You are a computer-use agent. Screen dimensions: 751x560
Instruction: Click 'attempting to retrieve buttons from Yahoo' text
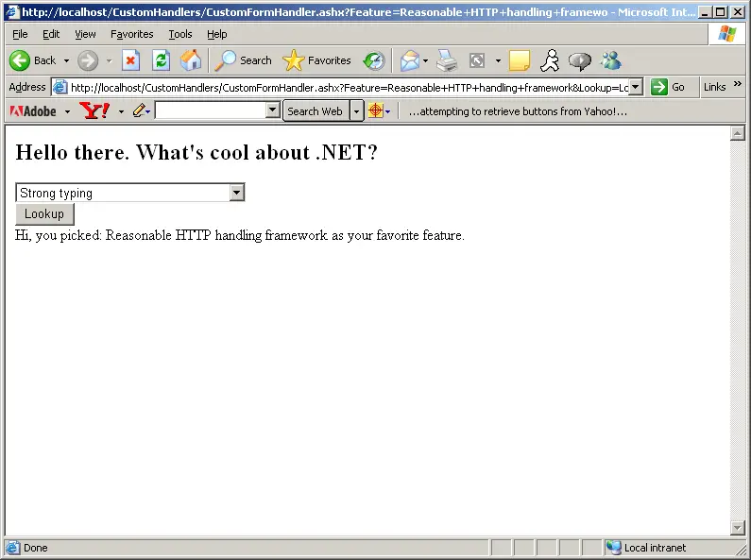tap(518, 111)
